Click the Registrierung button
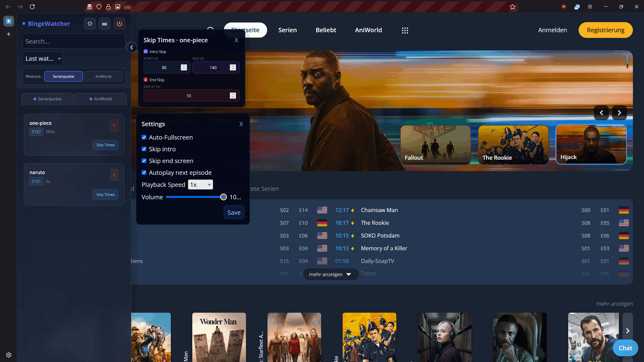The height and width of the screenshot is (362, 644). [x=605, y=30]
